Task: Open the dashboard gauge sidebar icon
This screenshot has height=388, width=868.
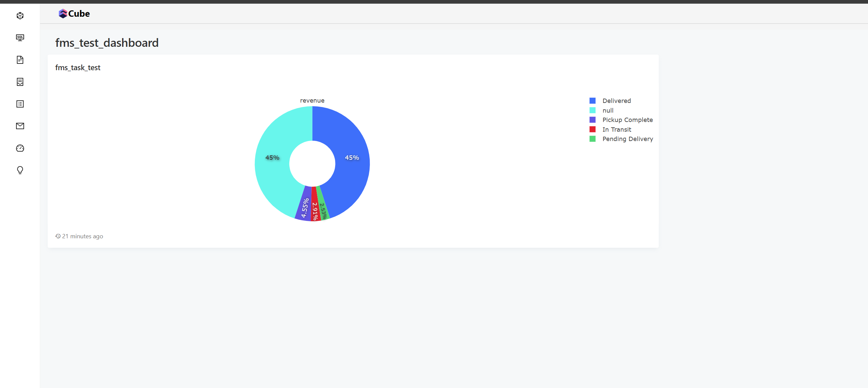Action: pyautogui.click(x=20, y=148)
